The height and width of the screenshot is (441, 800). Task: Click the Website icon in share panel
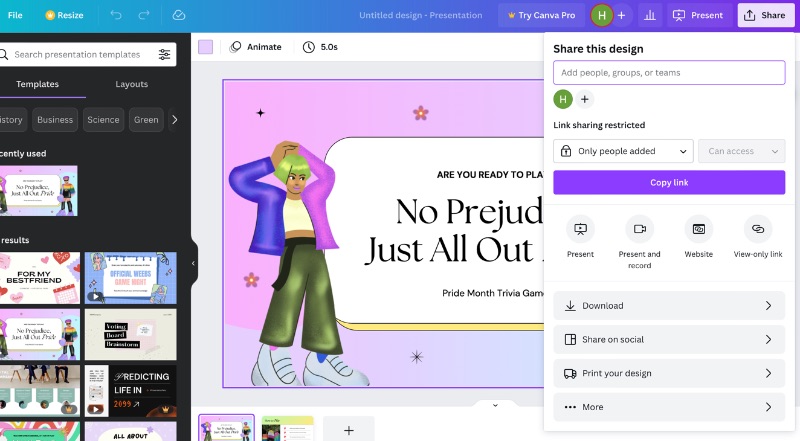coord(699,229)
